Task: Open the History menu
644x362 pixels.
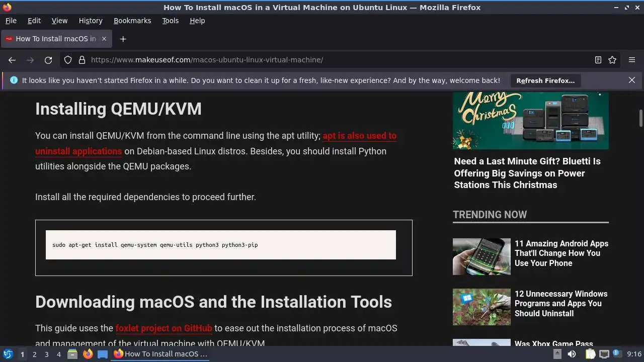Action: pos(91,21)
